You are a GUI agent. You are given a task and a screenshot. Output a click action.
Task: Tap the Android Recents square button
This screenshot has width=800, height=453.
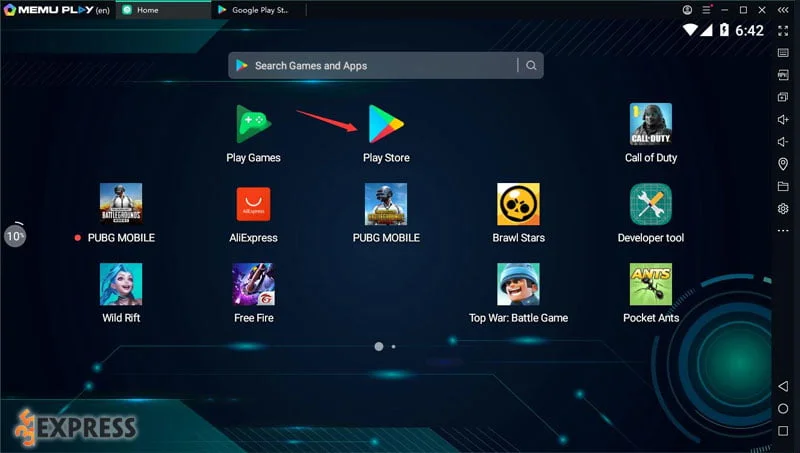coord(783,431)
